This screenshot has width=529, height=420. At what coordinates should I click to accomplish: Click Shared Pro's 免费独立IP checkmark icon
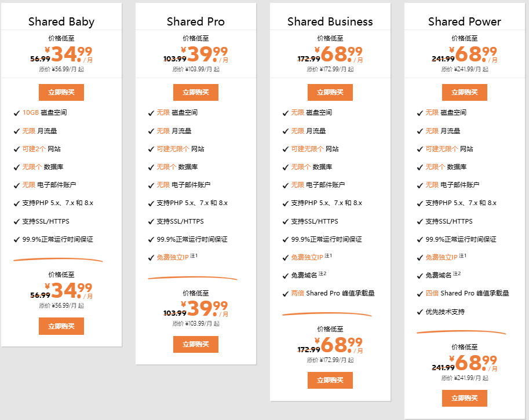(x=151, y=258)
